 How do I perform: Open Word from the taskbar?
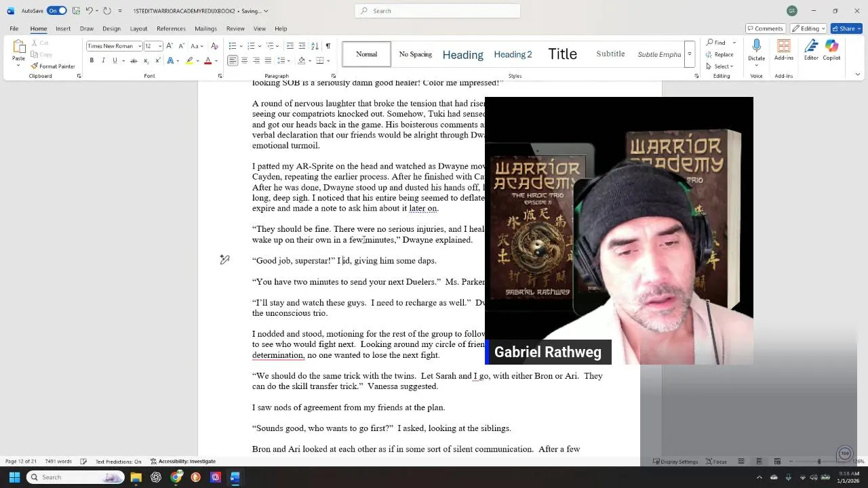tap(235, 477)
